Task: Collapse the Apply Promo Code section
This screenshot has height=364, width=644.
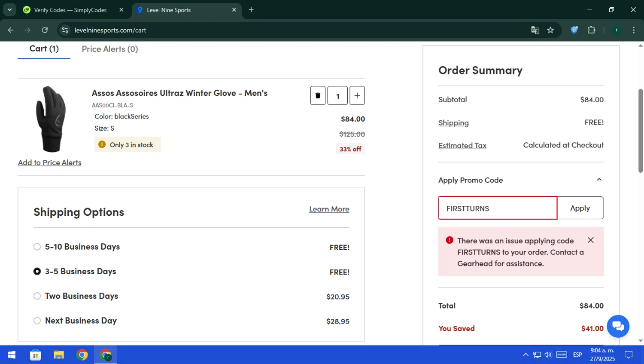Action: point(599,180)
